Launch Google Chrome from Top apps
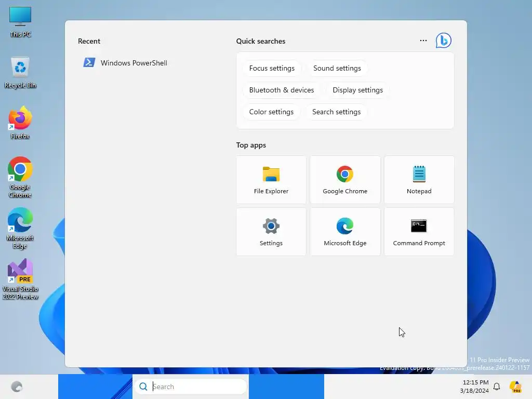The image size is (532, 399). [x=345, y=180]
